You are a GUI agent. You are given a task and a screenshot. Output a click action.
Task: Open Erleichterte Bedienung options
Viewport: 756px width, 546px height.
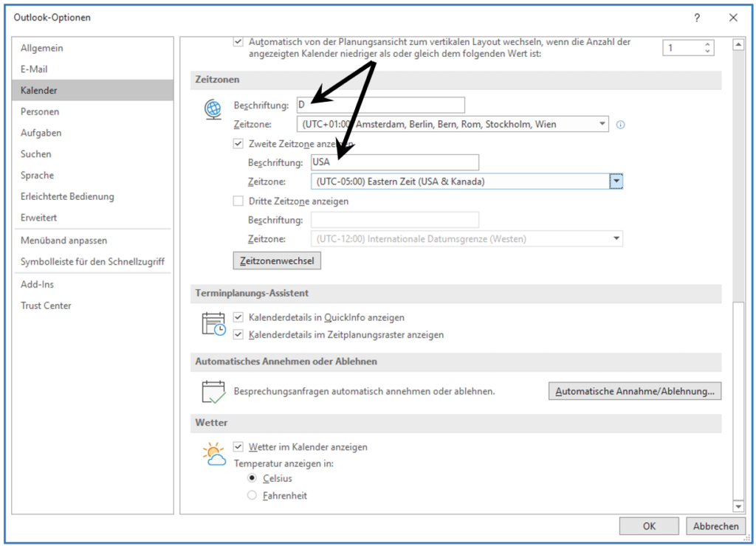click(92, 196)
